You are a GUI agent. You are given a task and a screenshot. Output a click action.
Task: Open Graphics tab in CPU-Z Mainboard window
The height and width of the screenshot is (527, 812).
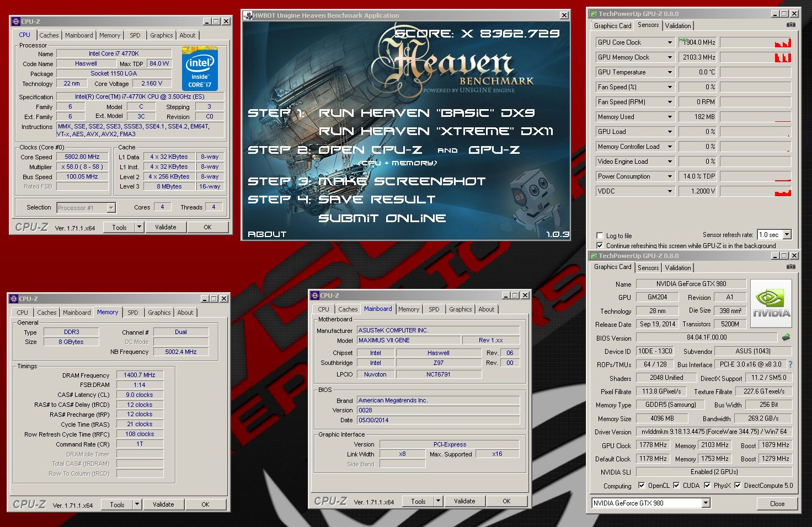pyautogui.click(x=461, y=309)
